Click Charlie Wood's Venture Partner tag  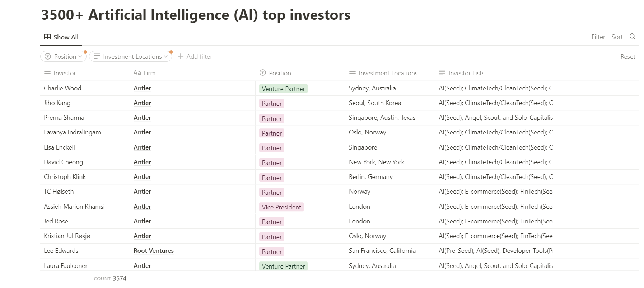point(283,89)
